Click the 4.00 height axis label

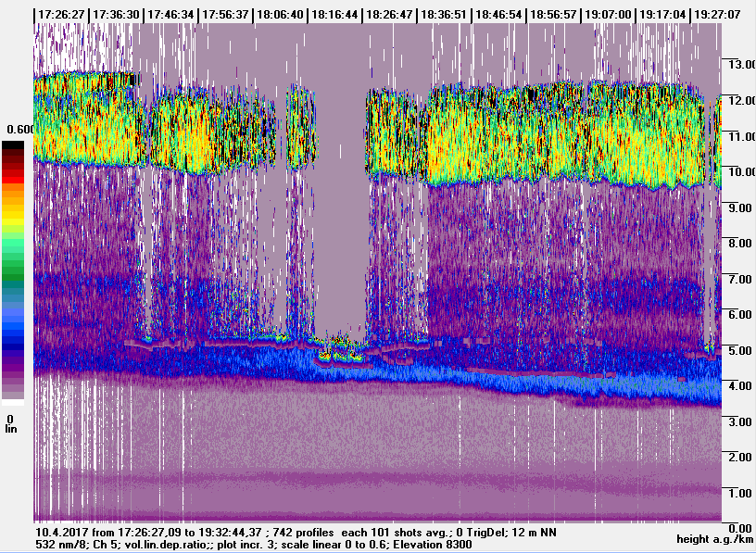[740, 385]
